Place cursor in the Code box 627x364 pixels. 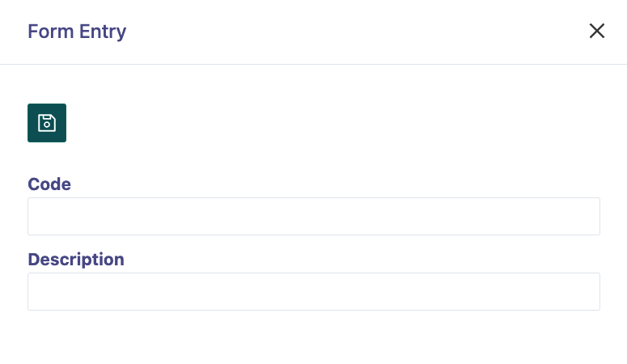(x=314, y=216)
